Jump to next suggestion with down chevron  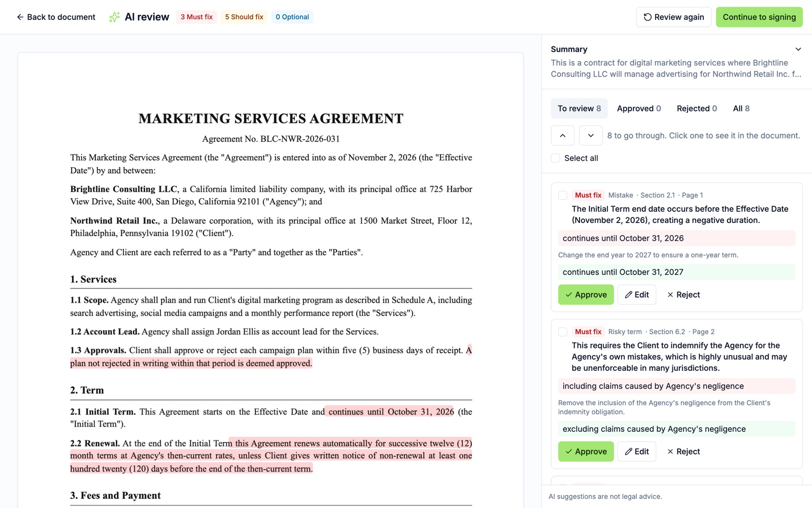(591, 136)
